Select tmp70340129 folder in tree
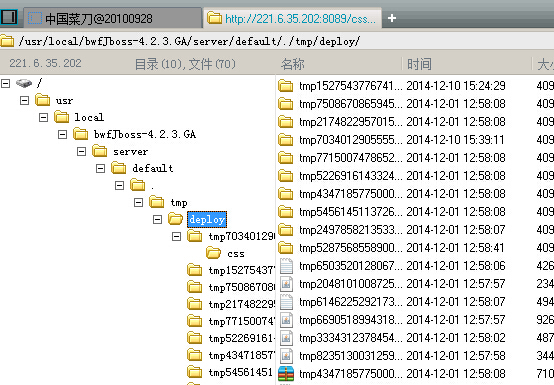 pos(241,236)
